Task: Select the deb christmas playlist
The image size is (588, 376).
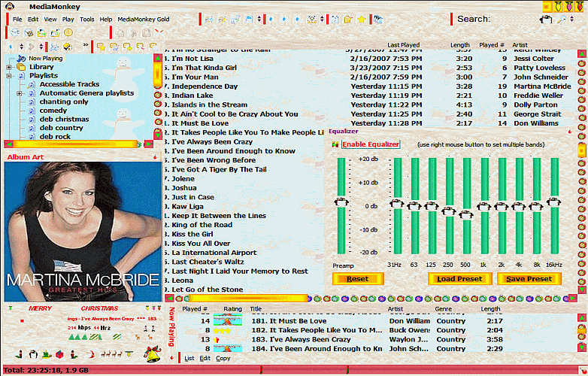Action: tap(64, 120)
